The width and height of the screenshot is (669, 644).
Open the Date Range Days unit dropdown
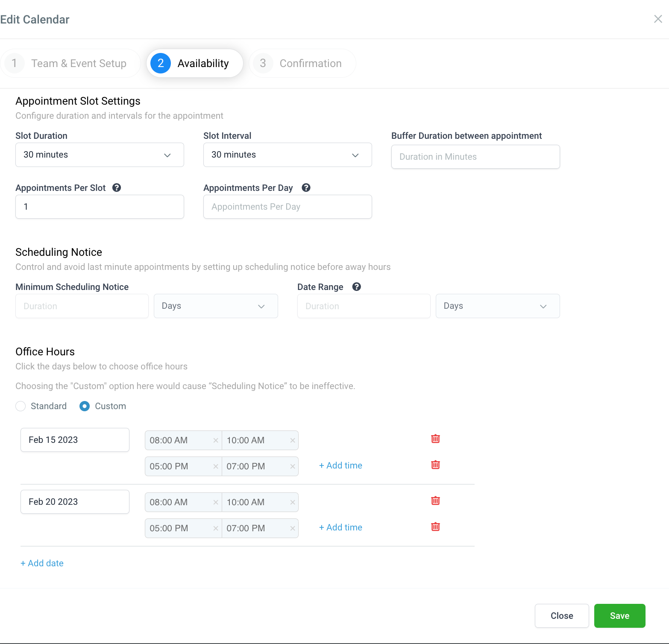pyautogui.click(x=498, y=306)
